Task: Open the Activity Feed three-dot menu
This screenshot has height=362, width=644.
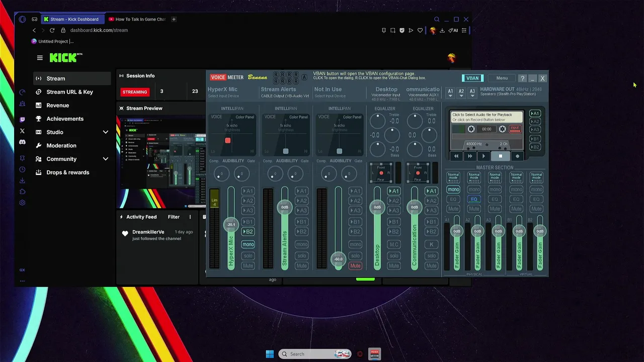Action: [x=190, y=217]
